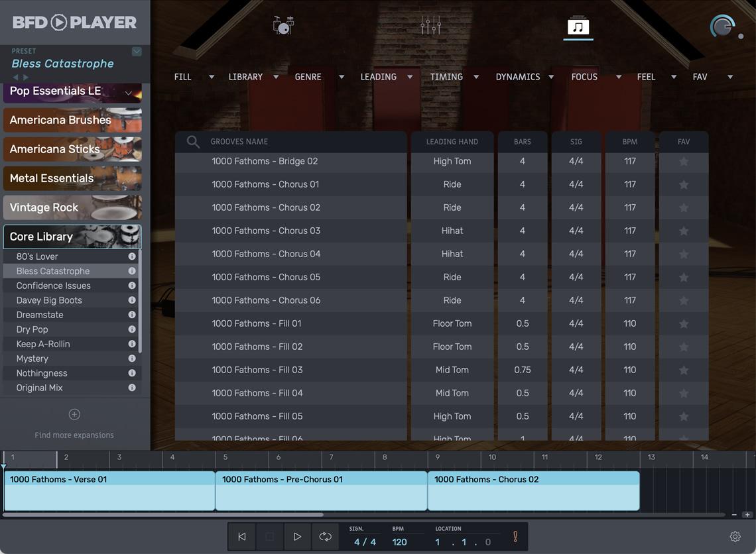Select the Vintage Rock expansion
The image size is (756, 554).
pyautogui.click(x=72, y=207)
